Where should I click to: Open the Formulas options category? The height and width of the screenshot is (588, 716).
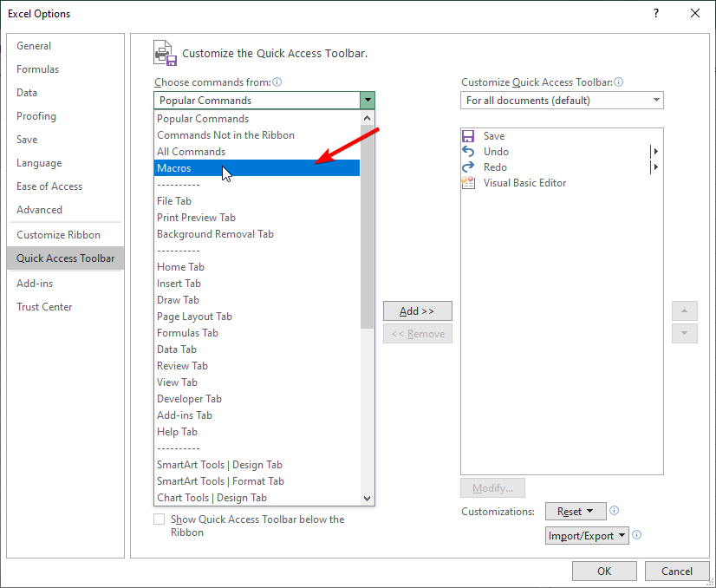pos(65,69)
